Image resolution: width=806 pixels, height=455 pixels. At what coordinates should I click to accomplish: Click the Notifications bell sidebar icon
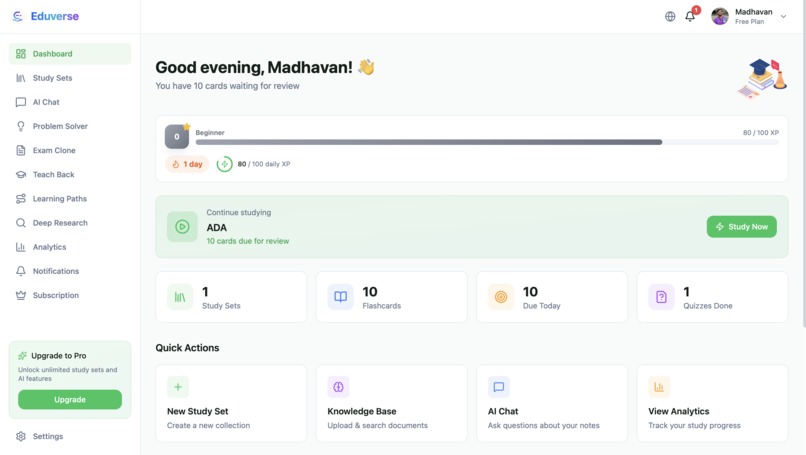tap(21, 271)
